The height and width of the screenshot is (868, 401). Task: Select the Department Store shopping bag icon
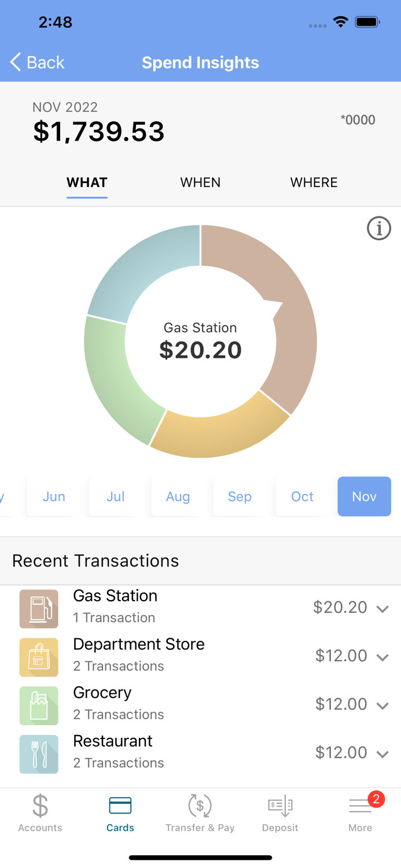pyautogui.click(x=39, y=657)
